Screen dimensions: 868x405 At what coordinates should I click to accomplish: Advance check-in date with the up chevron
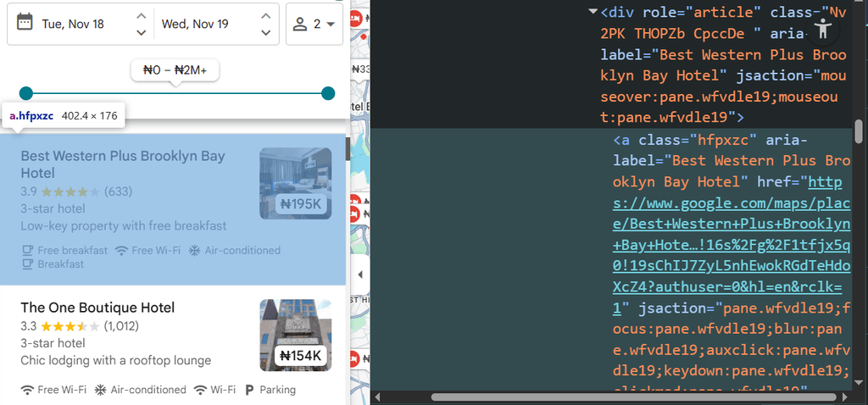[141, 15]
